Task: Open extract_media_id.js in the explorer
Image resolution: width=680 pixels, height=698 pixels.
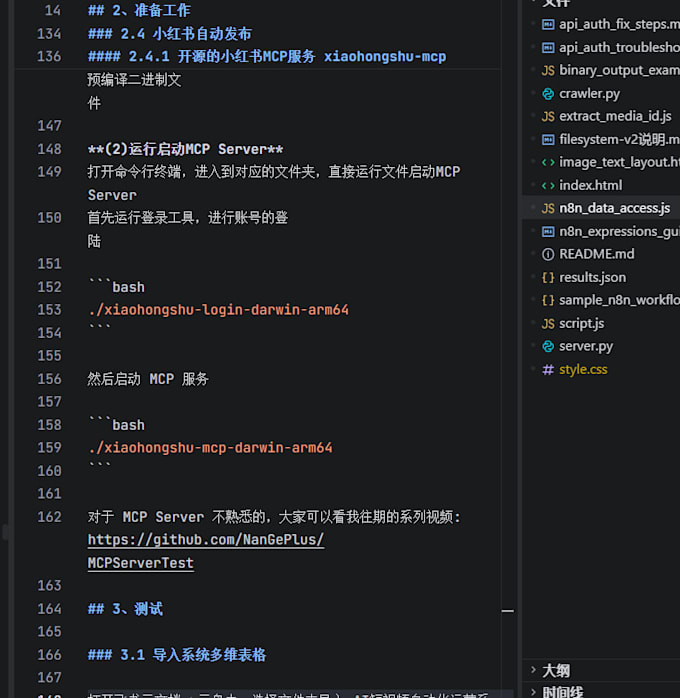Action: pos(615,116)
